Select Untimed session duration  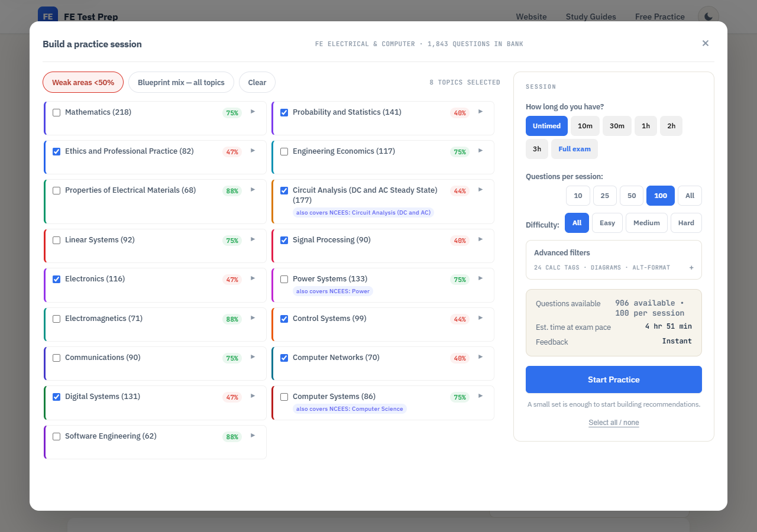[x=546, y=126]
